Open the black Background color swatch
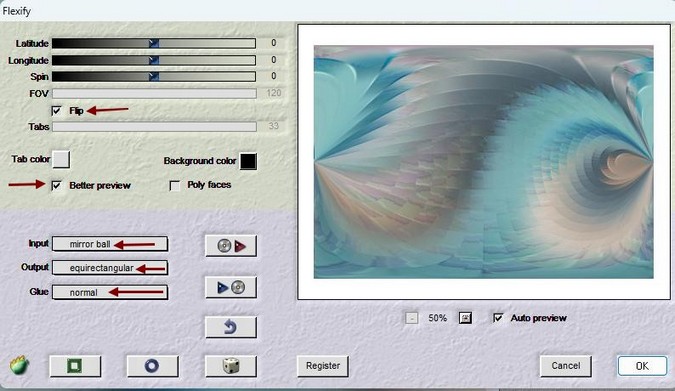This screenshot has width=675, height=391. [x=248, y=161]
